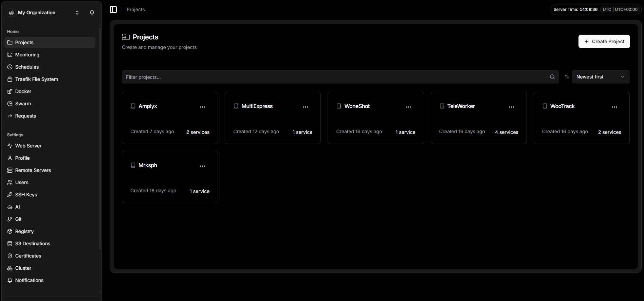The image size is (644, 301).
Task: Click the Filter projects input field
Action: point(336,77)
